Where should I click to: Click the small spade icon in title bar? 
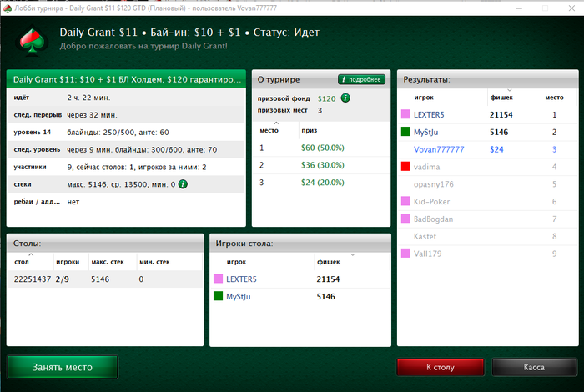tap(7, 8)
